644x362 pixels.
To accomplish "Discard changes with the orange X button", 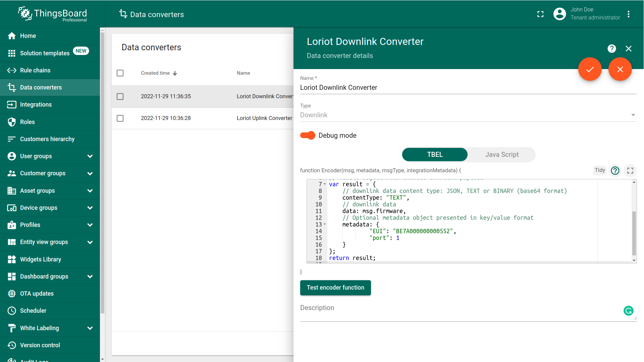I will click(620, 69).
